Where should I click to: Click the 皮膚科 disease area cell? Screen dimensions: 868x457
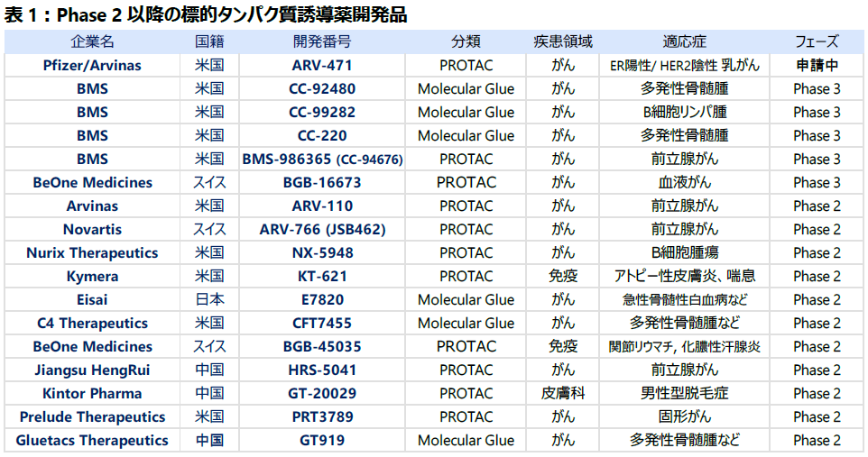pyautogui.click(x=563, y=394)
